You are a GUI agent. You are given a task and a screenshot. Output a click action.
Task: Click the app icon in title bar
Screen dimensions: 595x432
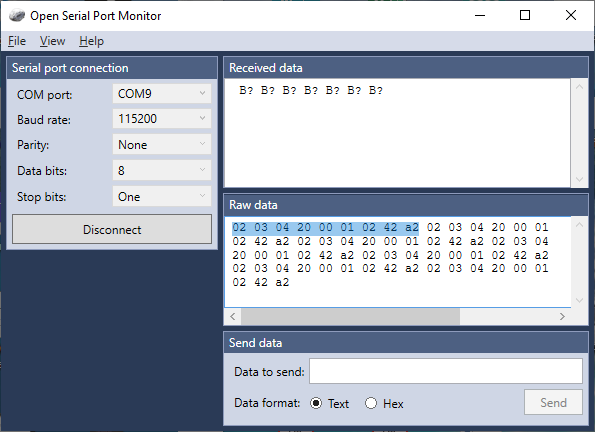coord(17,16)
